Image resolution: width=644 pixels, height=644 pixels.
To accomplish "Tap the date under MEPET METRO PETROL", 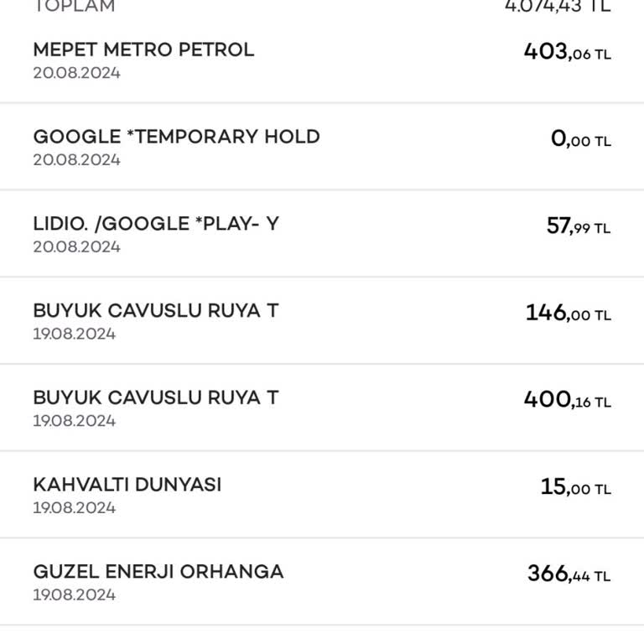I will click(77, 73).
